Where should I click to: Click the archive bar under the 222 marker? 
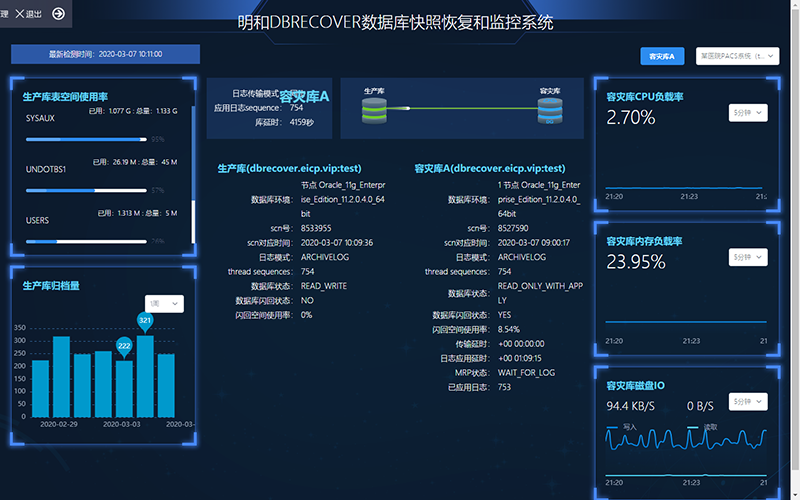tap(124, 389)
